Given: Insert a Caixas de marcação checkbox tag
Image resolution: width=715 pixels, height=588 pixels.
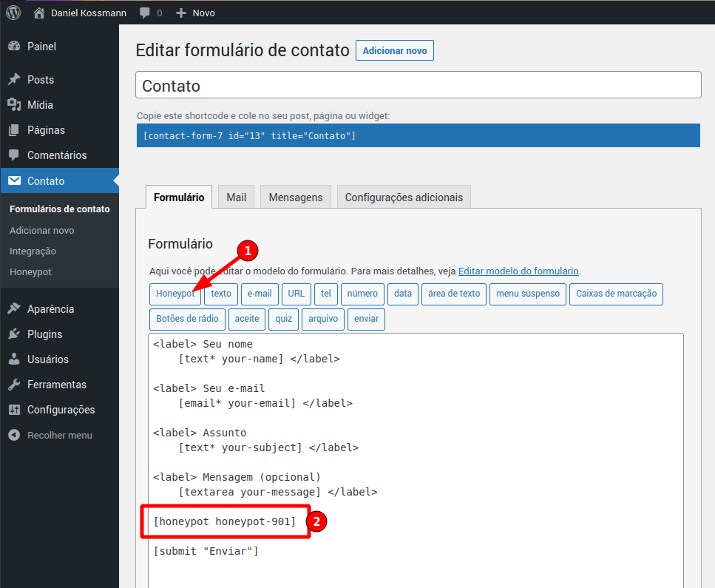Looking at the screenshot, I should click(x=616, y=294).
